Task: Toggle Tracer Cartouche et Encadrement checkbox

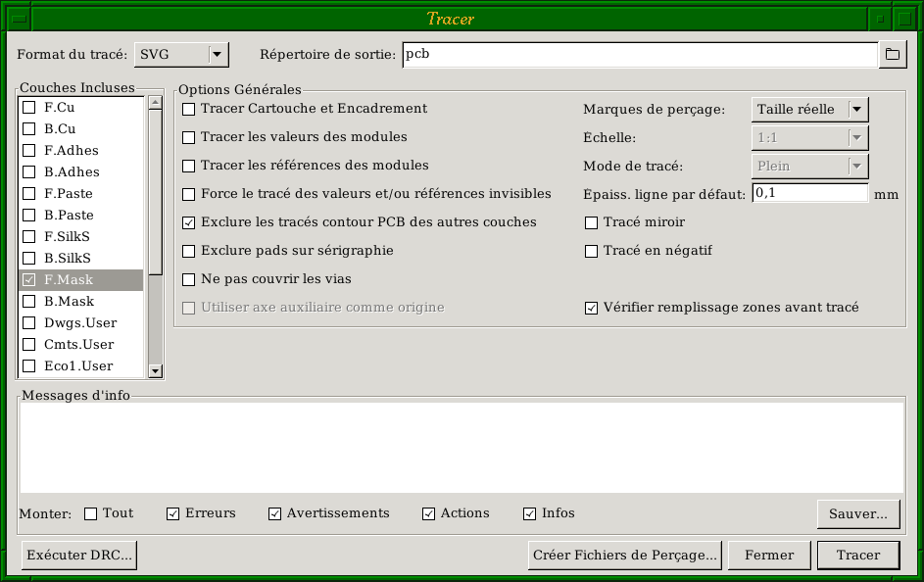Action: (x=189, y=109)
